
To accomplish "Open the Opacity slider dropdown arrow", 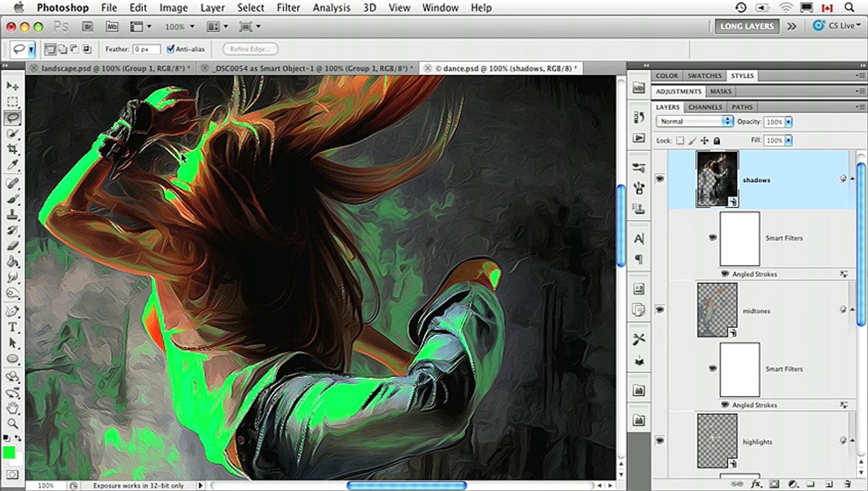I will click(x=789, y=121).
